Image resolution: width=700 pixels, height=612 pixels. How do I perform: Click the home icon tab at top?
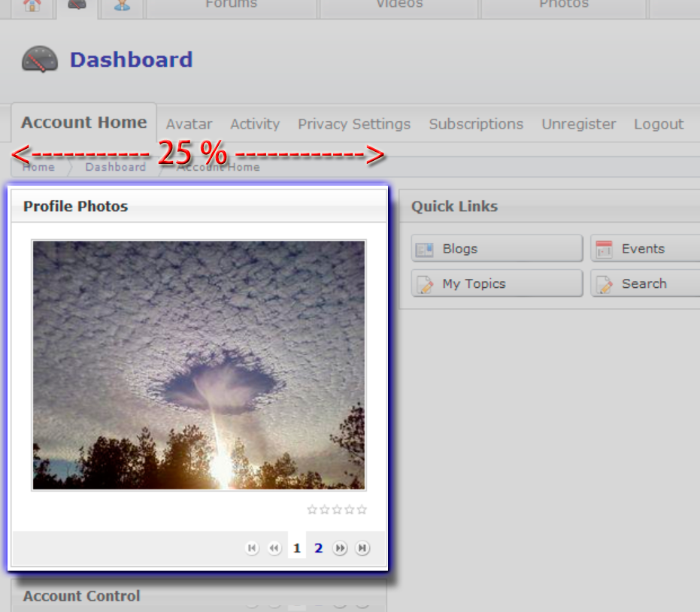pos(32,6)
